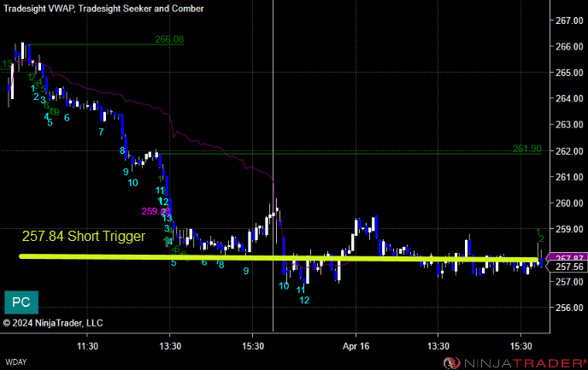The image size is (588, 370).
Task: Click the 260.00 price axis label
Action: (x=569, y=203)
